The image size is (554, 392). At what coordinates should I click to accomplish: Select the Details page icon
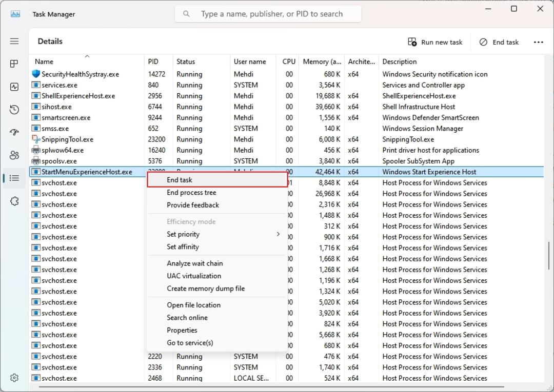coord(14,178)
